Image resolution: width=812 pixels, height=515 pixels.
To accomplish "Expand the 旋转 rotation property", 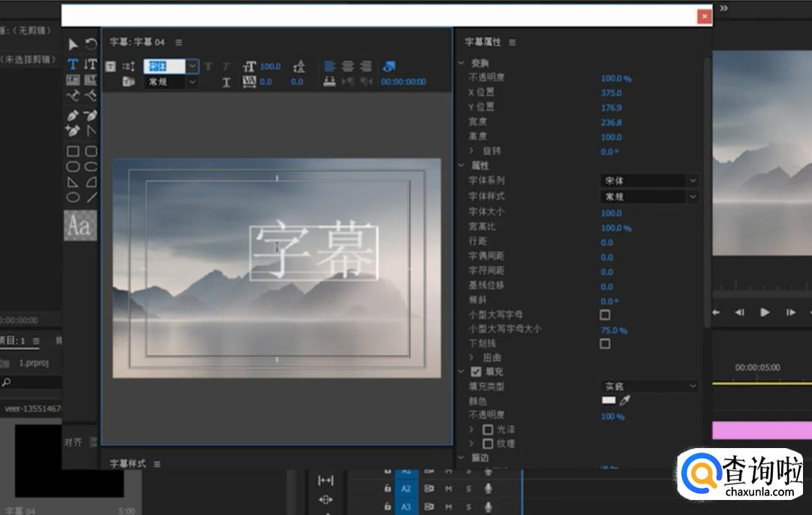I will [x=471, y=151].
